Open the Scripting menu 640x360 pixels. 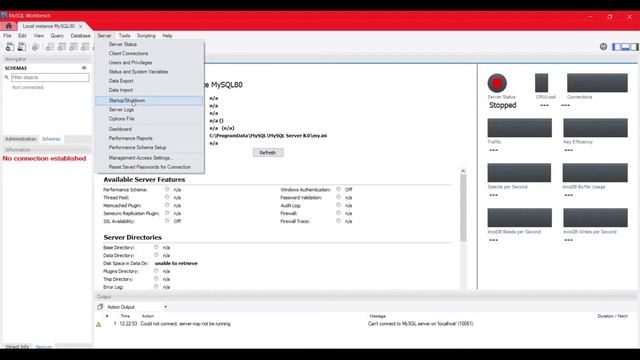pyautogui.click(x=146, y=36)
